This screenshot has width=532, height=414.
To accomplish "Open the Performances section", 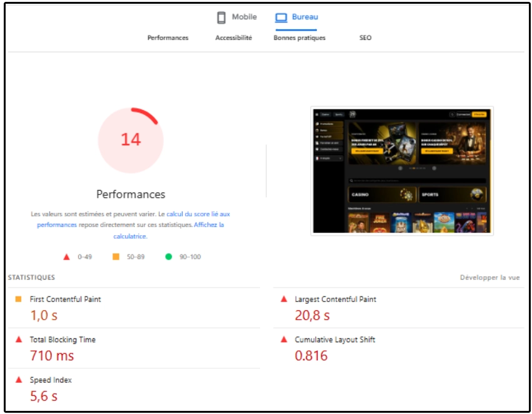I will click(168, 38).
